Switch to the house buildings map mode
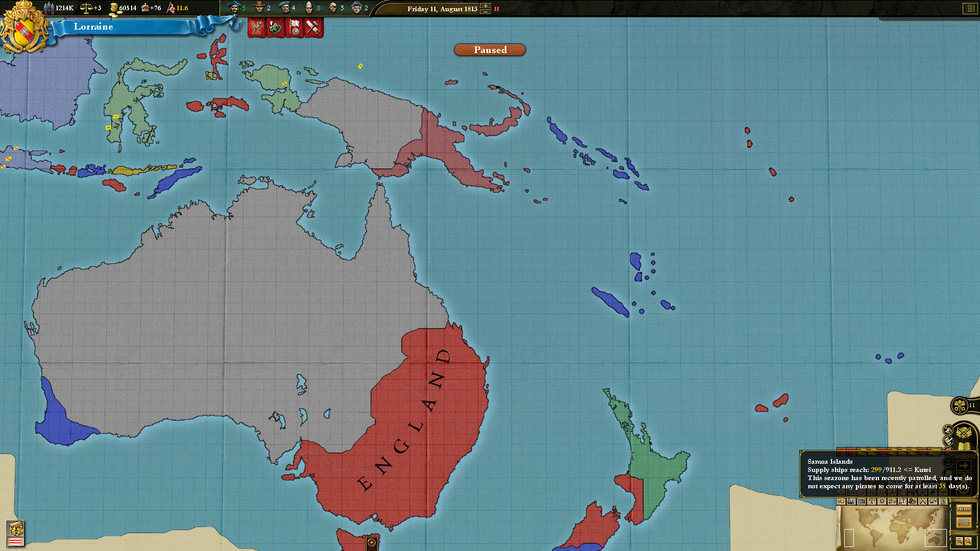 (x=913, y=501)
